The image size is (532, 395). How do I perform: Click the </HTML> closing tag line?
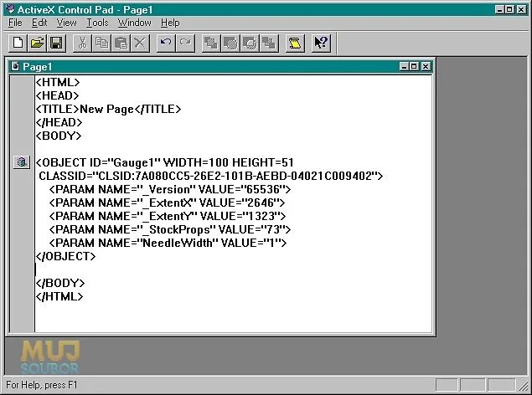click(x=59, y=296)
